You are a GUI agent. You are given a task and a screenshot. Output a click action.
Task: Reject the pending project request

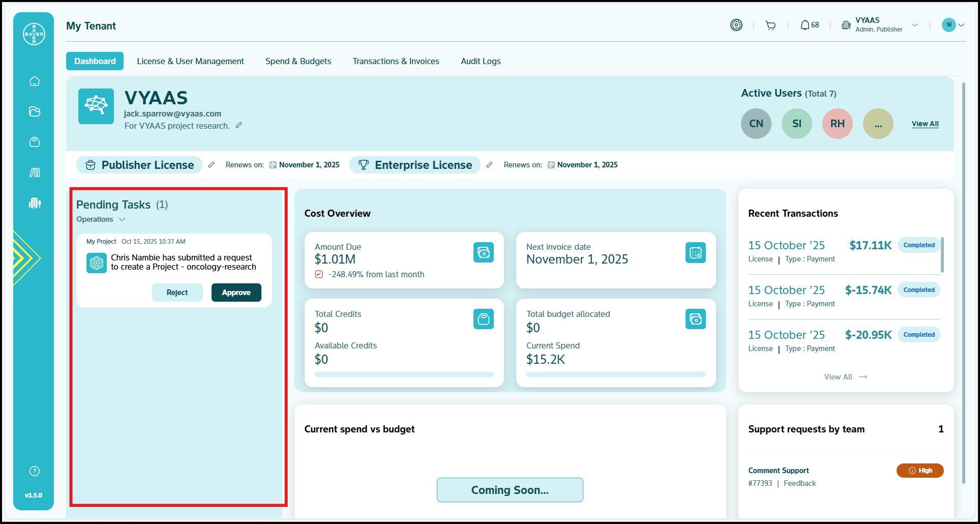177,293
